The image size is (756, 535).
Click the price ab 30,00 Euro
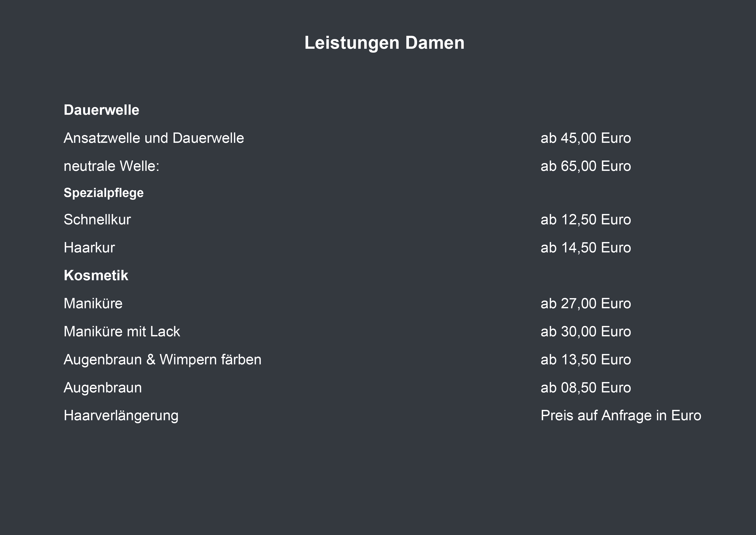[x=586, y=331]
